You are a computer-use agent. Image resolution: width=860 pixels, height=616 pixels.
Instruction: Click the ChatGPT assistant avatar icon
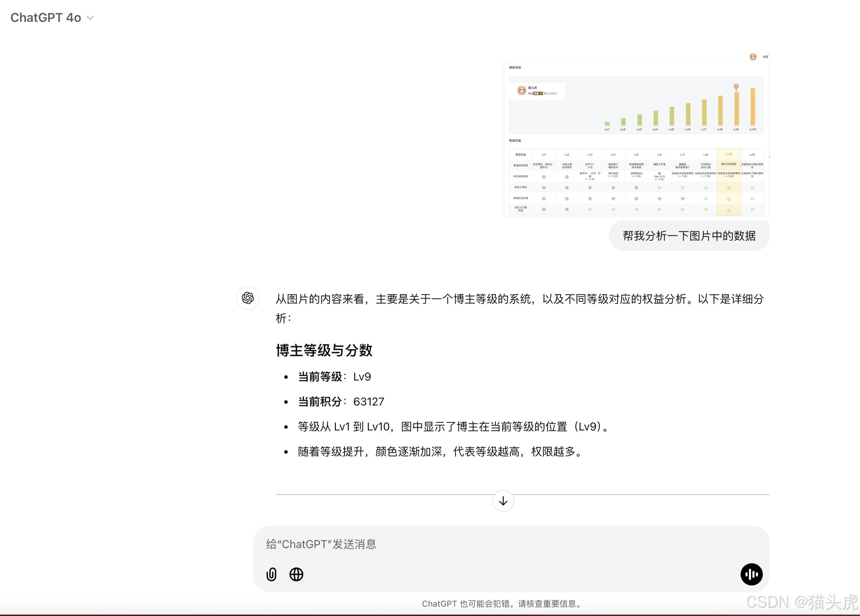point(247,298)
